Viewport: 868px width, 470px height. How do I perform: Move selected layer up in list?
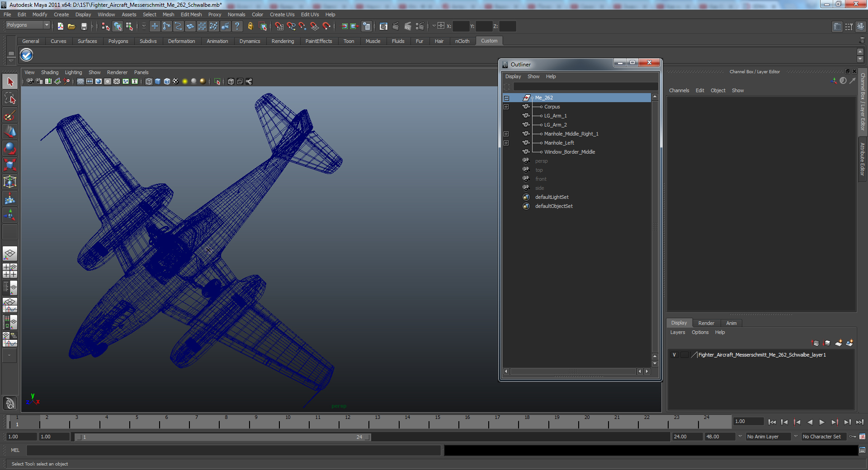[816, 343]
